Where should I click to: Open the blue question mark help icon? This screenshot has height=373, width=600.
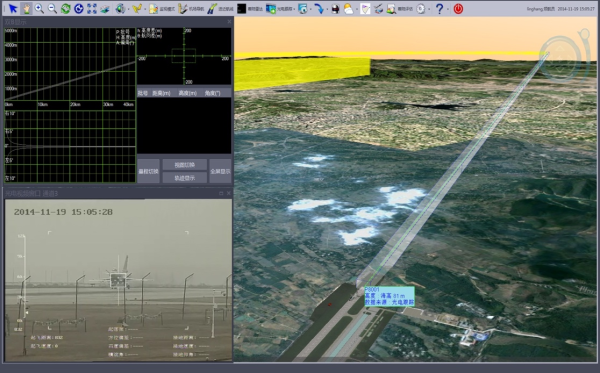(x=439, y=8)
